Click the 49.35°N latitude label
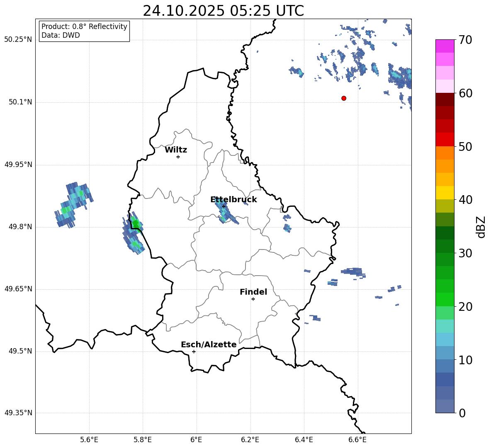 pyautogui.click(x=18, y=413)
